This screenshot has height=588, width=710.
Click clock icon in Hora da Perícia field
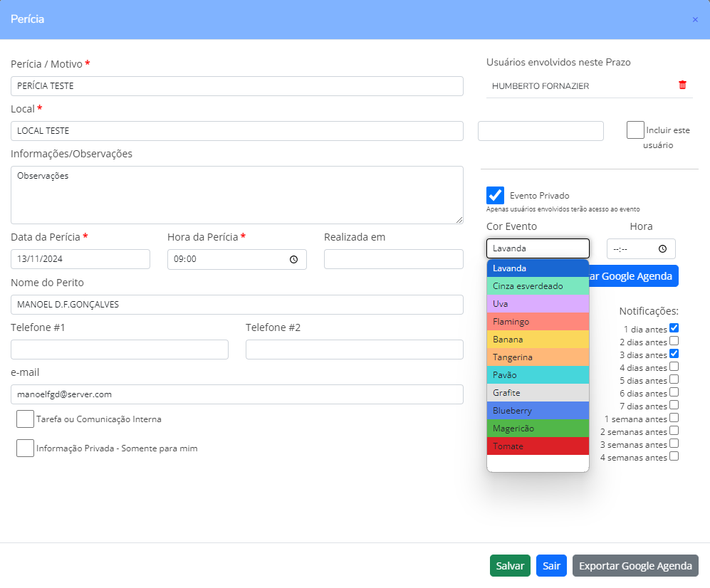tap(293, 260)
